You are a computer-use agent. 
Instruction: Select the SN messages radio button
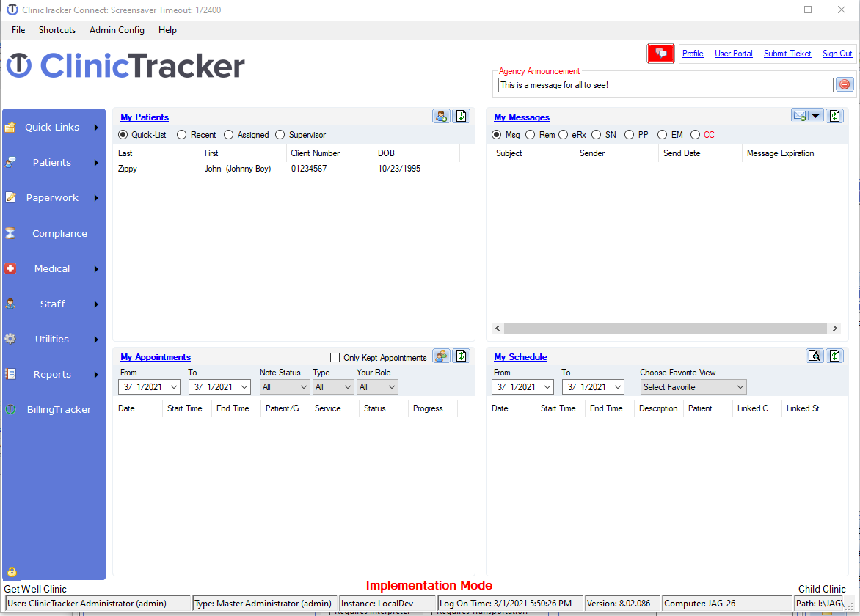596,135
